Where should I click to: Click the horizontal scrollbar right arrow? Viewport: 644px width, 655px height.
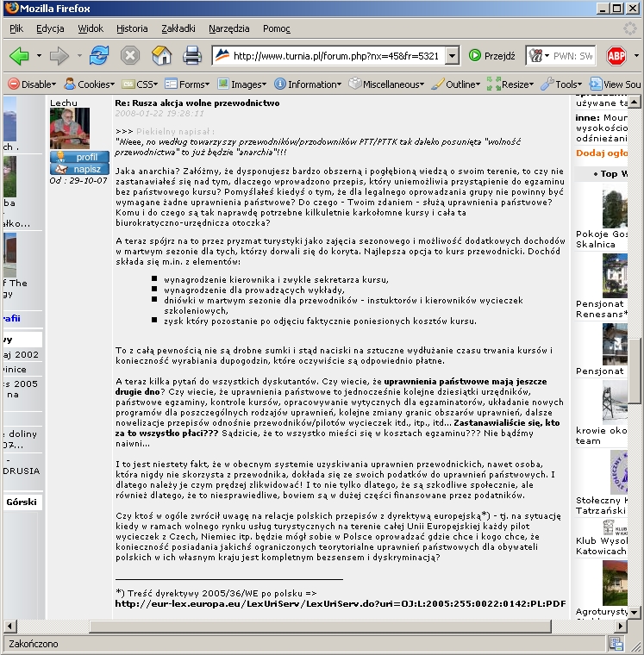621,627
